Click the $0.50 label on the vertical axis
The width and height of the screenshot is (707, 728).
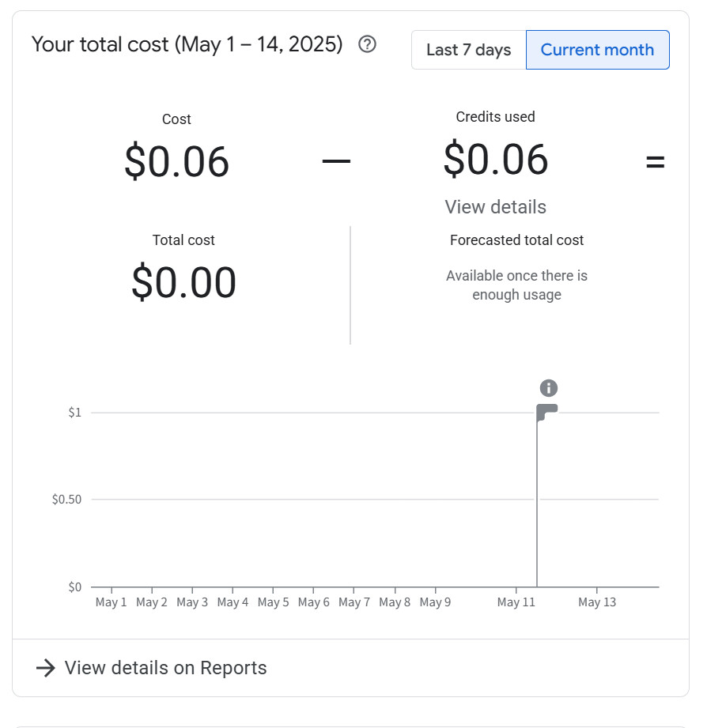point(66,500)
